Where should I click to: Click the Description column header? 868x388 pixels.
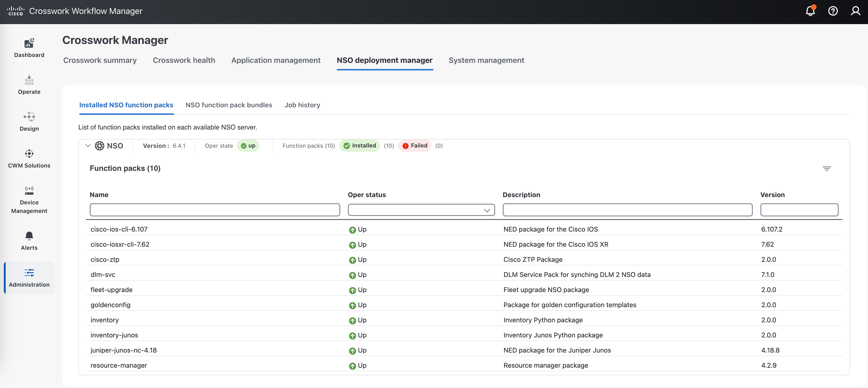point(521,195)
